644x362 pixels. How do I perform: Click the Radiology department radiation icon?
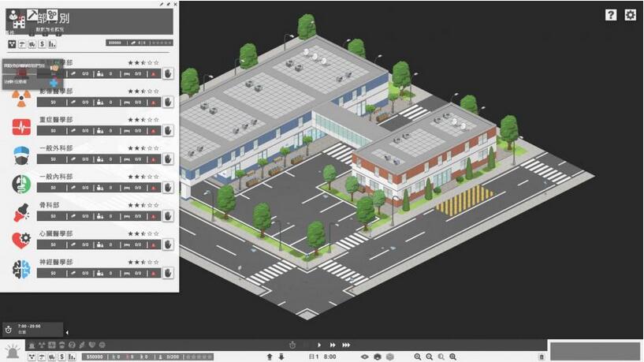pos(20,98)
